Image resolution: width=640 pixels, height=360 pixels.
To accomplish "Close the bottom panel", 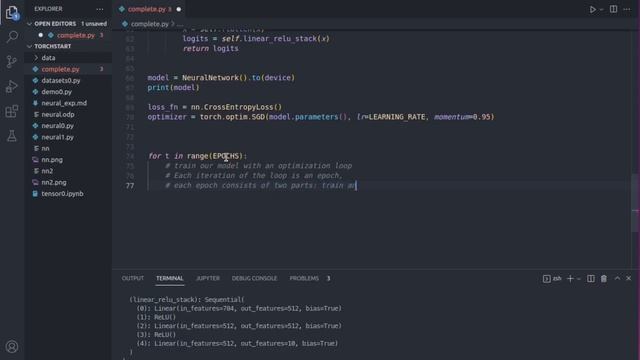I will coord(629,278).
